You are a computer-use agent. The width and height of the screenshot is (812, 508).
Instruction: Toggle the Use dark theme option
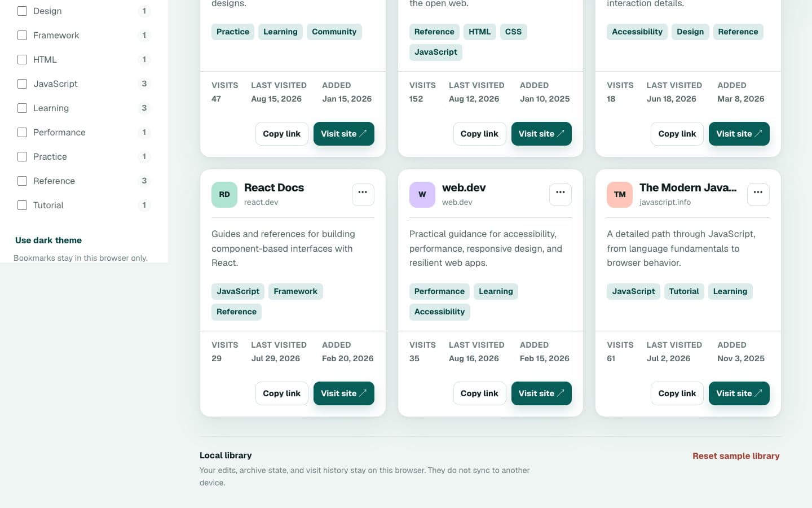point(48,240)
